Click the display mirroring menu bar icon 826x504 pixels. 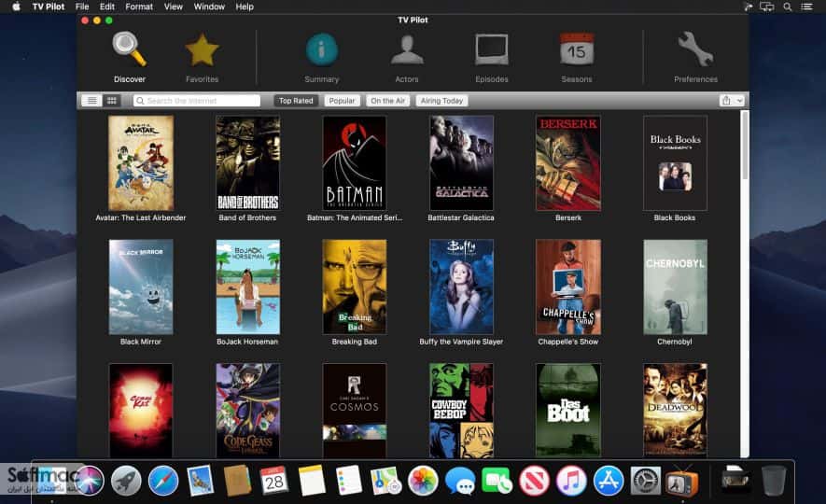767,7
